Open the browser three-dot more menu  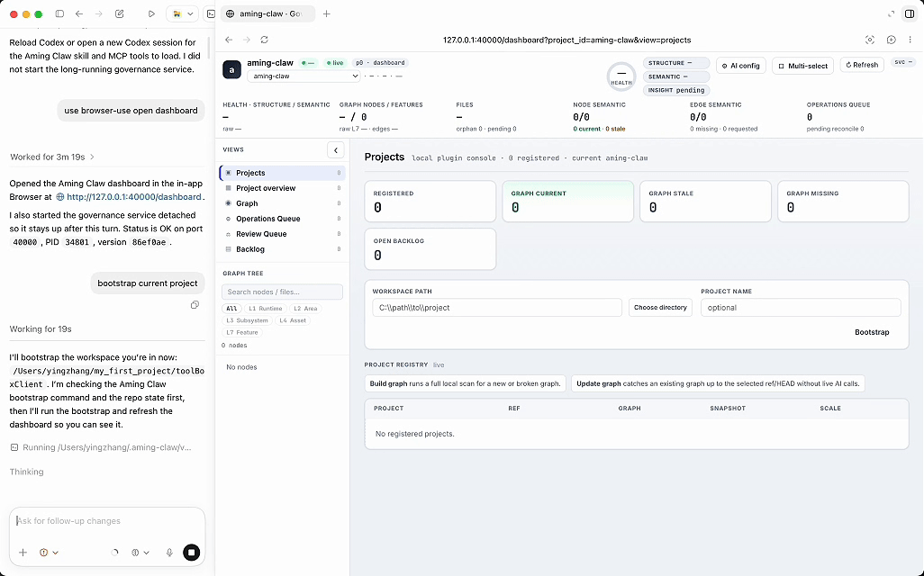(910, 40)
